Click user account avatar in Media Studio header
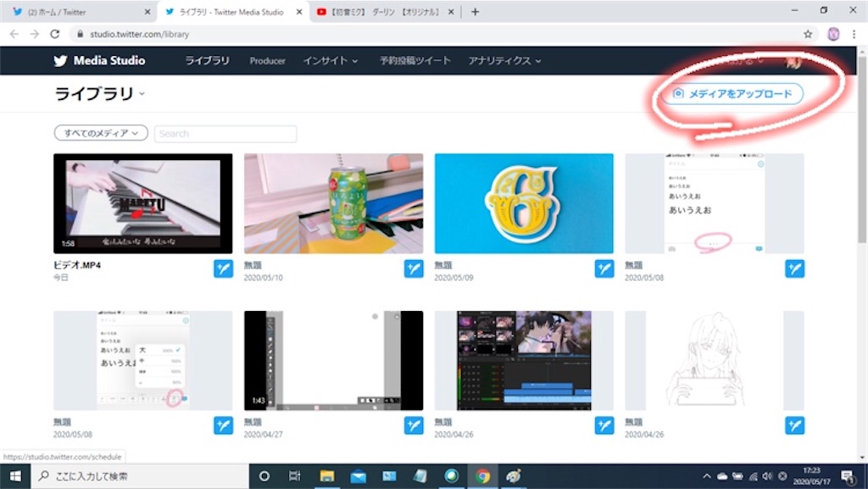The image size is (868, 489). point(793,61)
